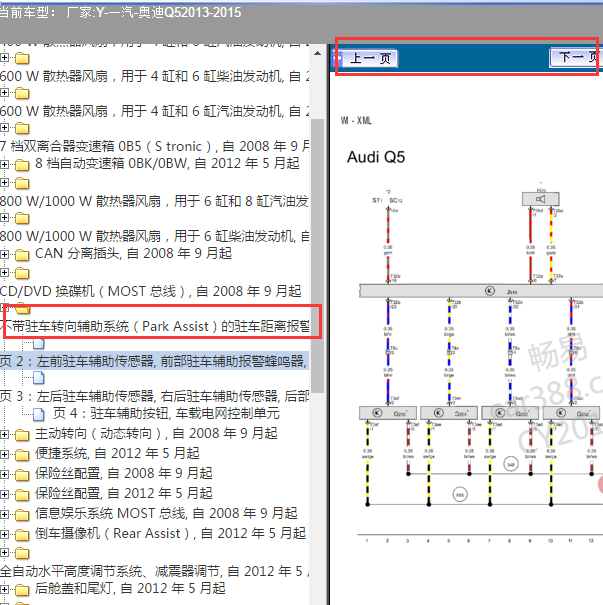This screenshot has width=603, height=605.
Task: Open folder icon for 600 W 柴油发动机 fan
Action: (x=22, y=58)
